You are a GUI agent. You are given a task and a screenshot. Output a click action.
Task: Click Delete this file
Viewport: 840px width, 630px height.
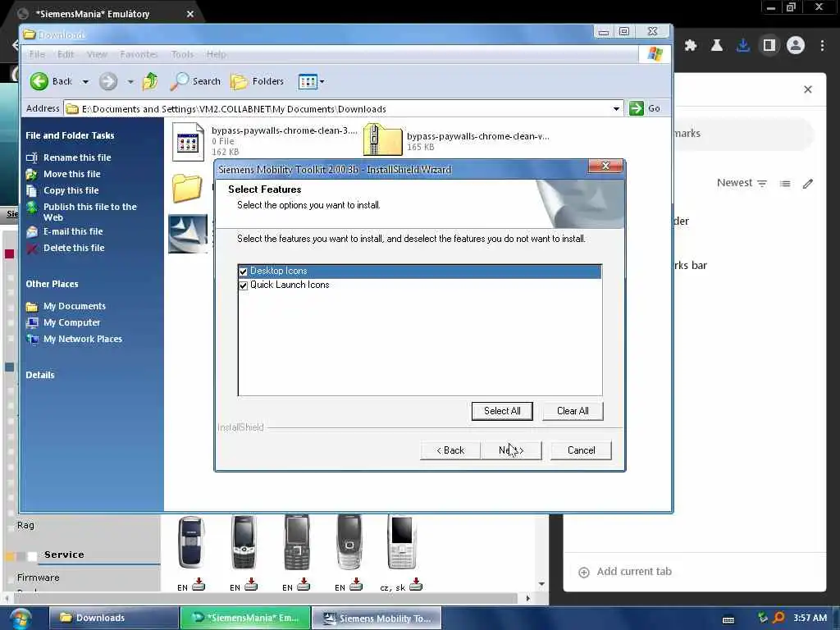(74, 248)
